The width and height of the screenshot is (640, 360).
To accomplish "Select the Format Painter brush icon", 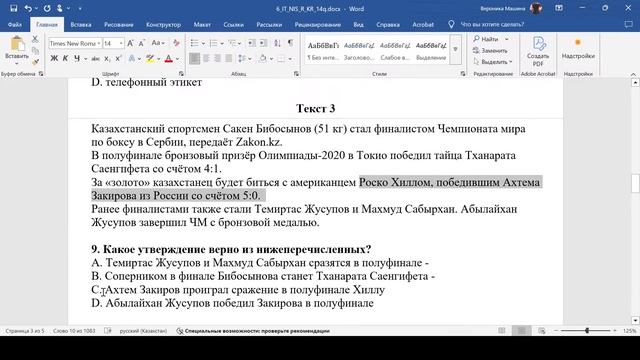I will click(x=35, y=62).
